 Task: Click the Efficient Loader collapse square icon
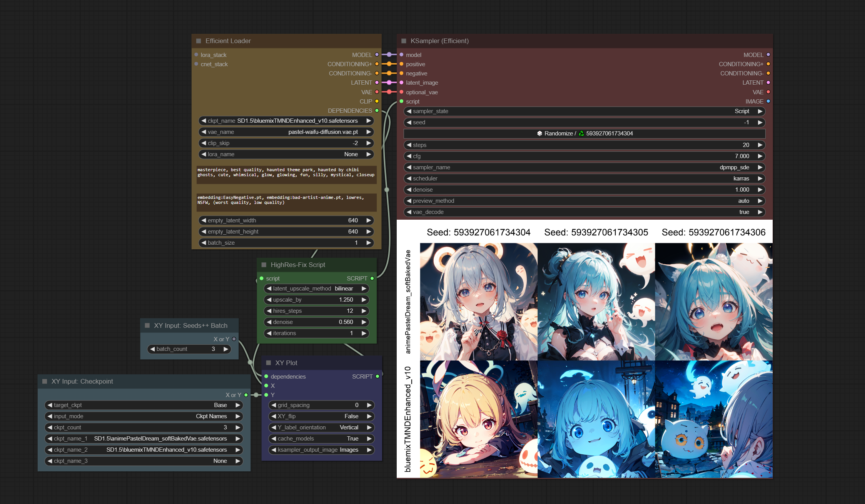pos(199,41)
